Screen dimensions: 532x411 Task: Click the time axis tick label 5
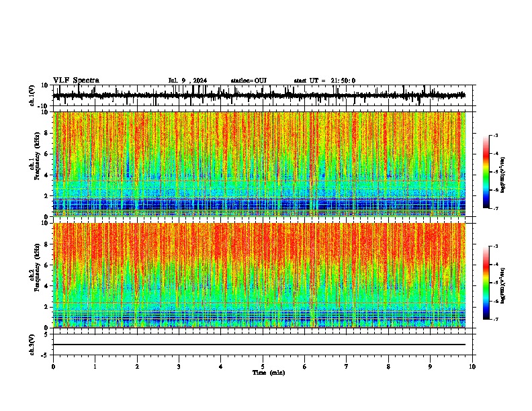tap(263, 367)
